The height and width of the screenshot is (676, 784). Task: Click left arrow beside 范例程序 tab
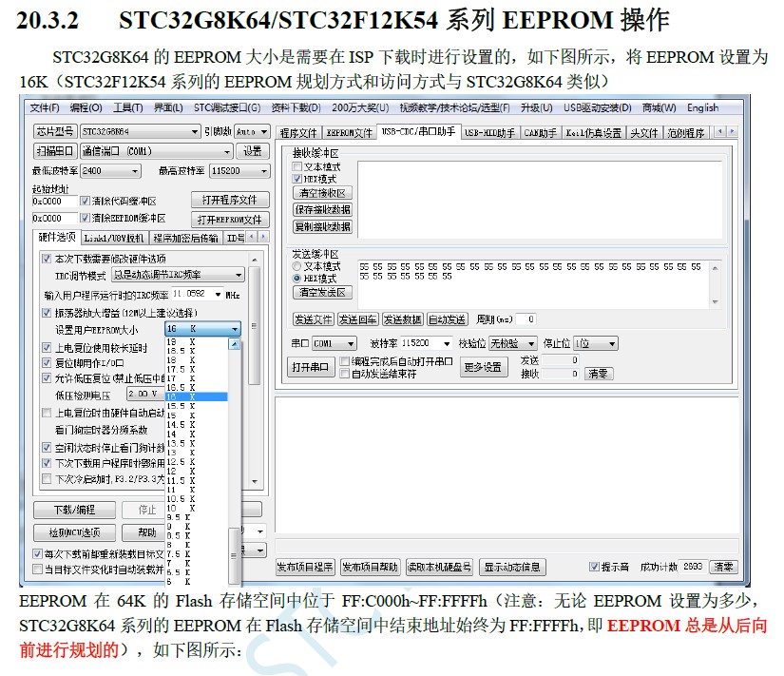click(x=719, y=131)
